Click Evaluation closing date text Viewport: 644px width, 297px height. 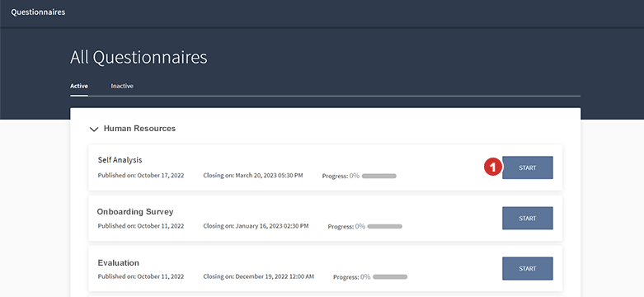coord(259,276)
